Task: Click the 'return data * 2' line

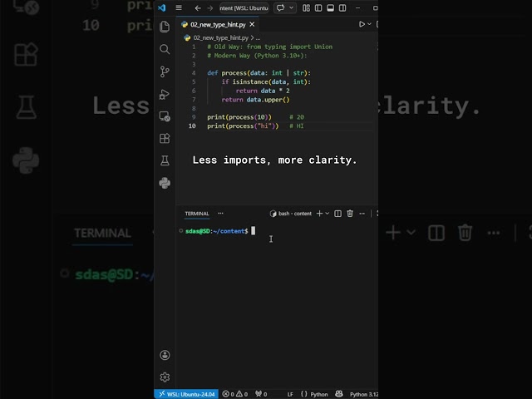Action: pyautogui.click(x=263, y=91)
